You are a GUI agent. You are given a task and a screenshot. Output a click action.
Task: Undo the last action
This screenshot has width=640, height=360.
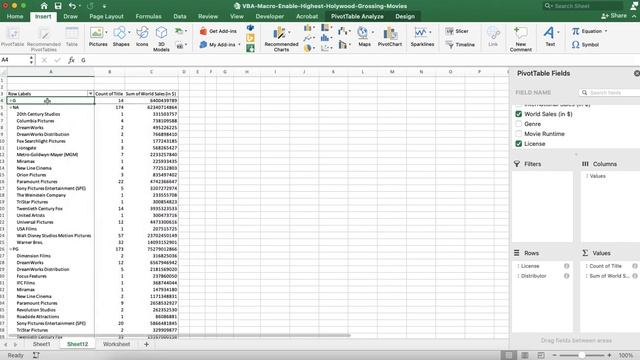72,6
